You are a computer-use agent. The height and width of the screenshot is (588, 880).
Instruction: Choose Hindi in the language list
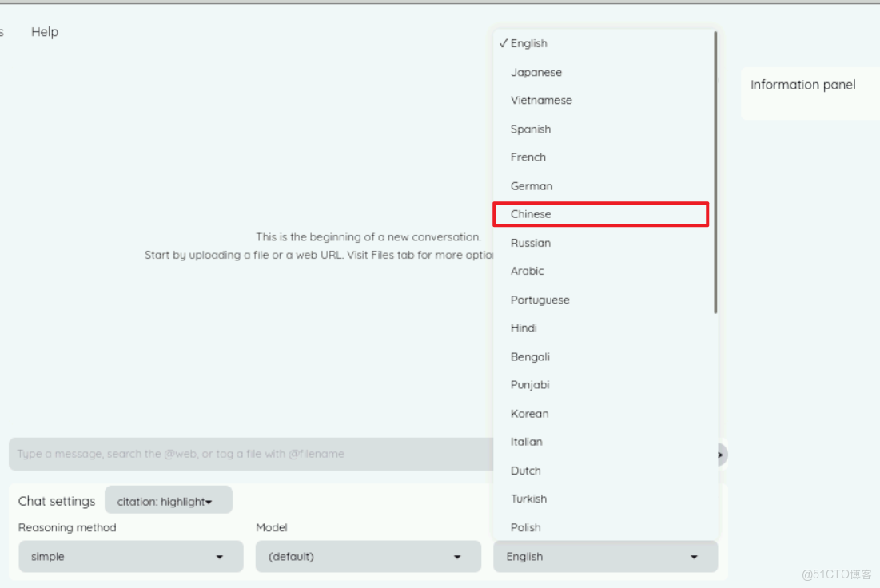(x=524, y=328)
